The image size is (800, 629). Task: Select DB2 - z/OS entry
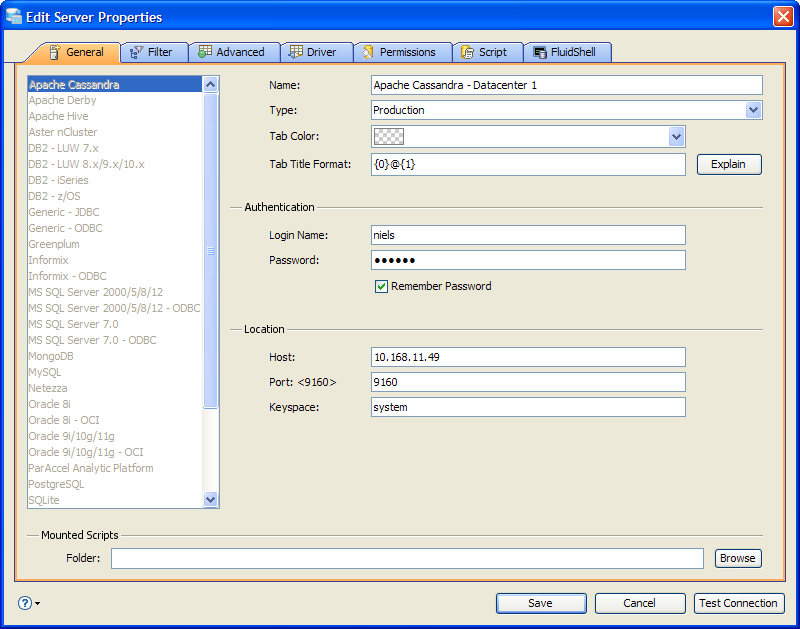coord(115,196)
